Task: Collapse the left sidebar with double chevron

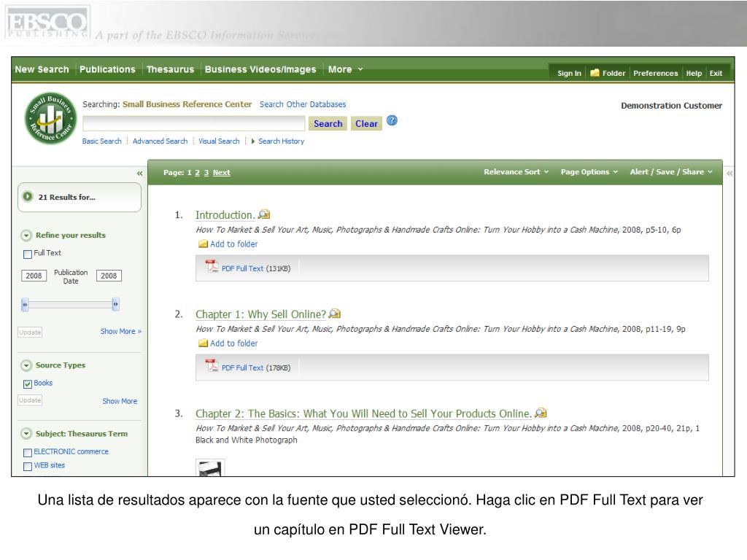Action: pos(139,174)
